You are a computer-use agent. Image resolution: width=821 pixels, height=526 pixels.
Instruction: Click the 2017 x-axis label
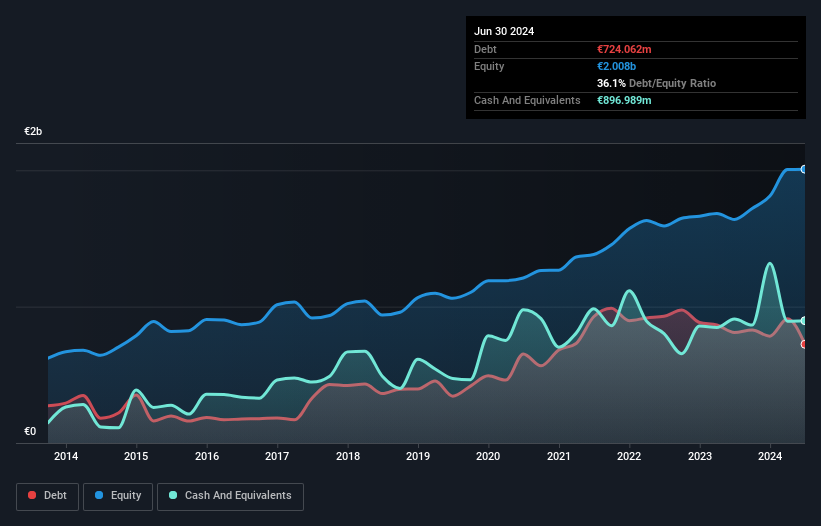(277, 456)
